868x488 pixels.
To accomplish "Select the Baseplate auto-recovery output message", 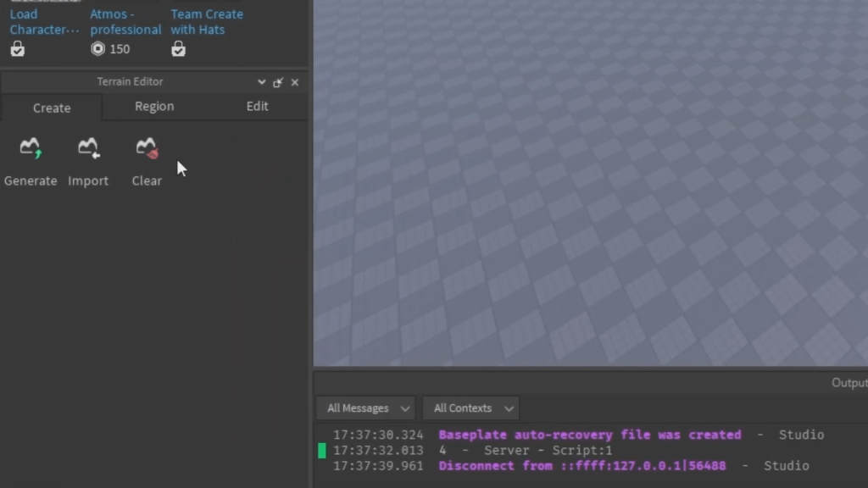I will 590,435.
